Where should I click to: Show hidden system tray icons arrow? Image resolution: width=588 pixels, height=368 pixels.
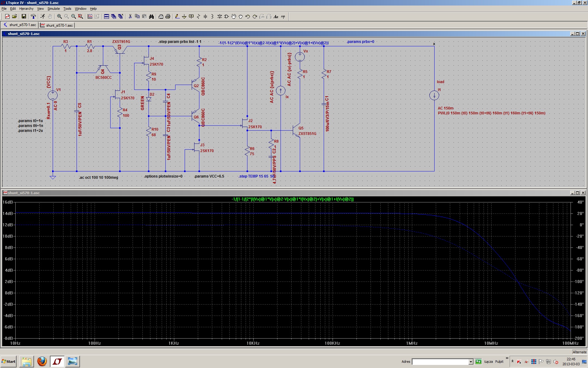point(512,362)
